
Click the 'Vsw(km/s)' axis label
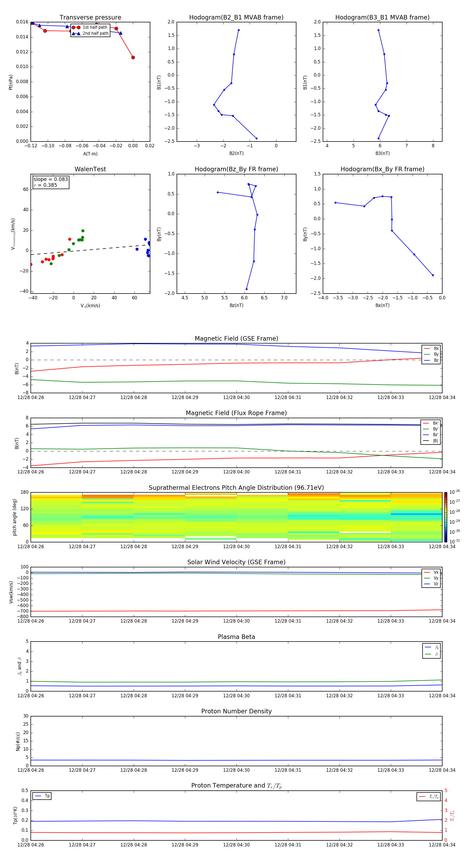click(11, 592)
